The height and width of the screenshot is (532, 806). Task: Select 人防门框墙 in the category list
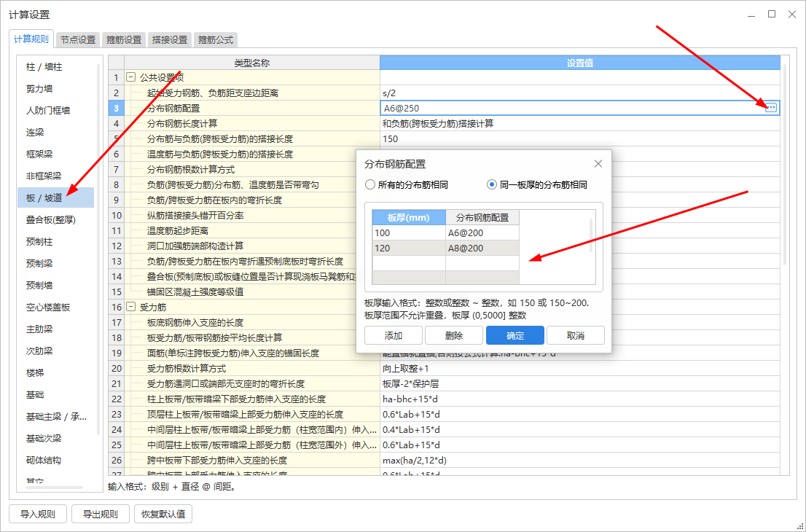point(56,111)
